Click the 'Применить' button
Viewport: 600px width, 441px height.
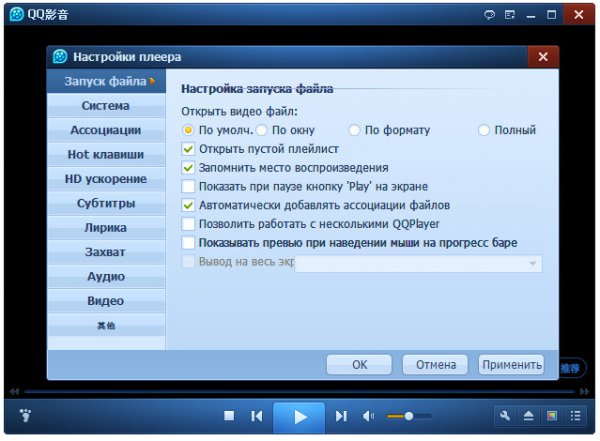tap(511, 364)
